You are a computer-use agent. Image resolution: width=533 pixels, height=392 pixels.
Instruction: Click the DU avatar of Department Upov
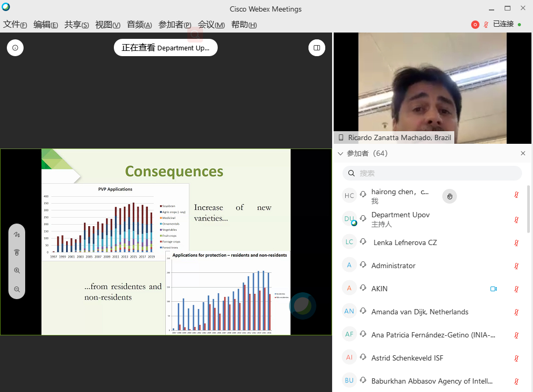349,219
